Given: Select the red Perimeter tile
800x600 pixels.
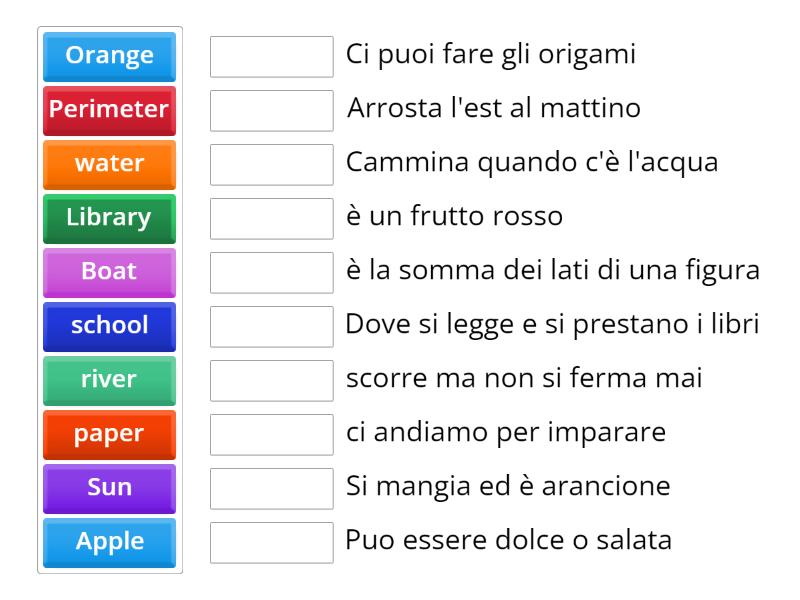Looking at the screenshot, I should tap(110, 110).
